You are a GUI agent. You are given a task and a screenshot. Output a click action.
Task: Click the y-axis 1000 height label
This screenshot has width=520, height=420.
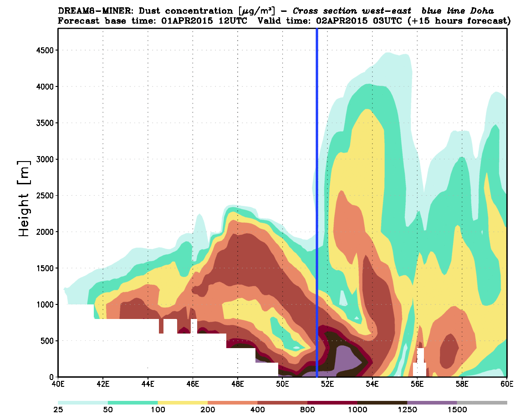[x=45, y=304]
